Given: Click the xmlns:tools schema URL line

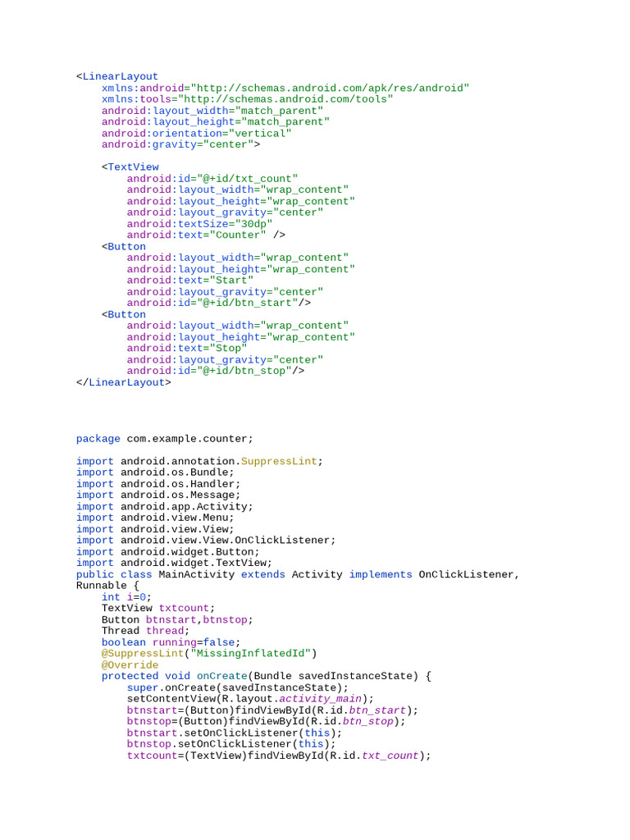Looking at the screenshot, I should (248, 99).
